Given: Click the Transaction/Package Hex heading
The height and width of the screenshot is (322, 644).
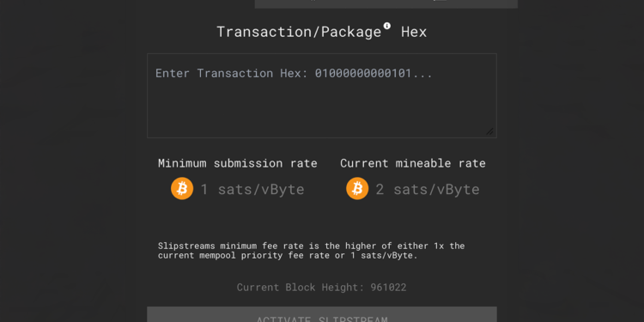Looking at the screenshot, I should coord(322,32).
